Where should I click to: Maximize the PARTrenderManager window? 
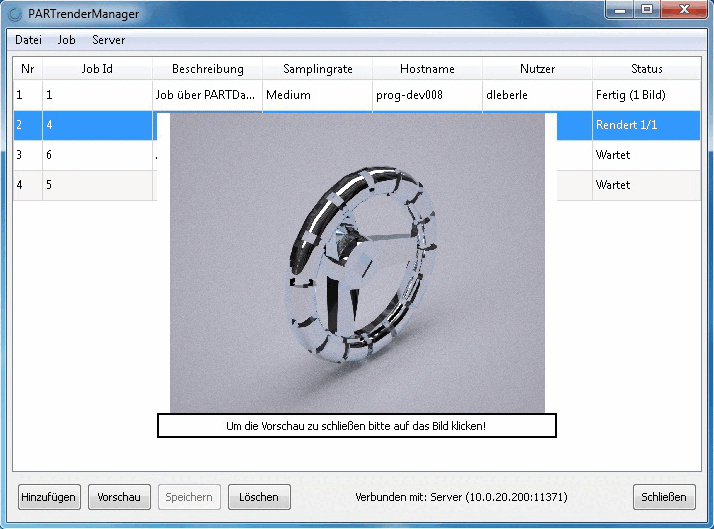647,9
